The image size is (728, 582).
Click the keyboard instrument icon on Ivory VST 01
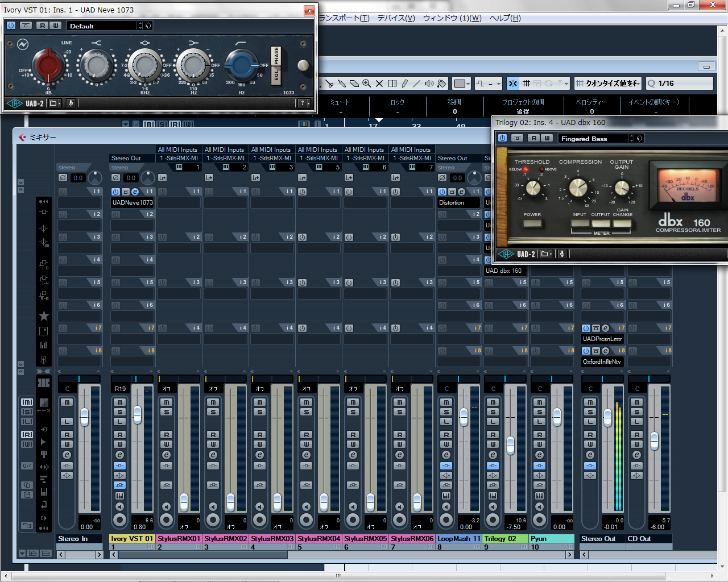(x=119, y=496)
